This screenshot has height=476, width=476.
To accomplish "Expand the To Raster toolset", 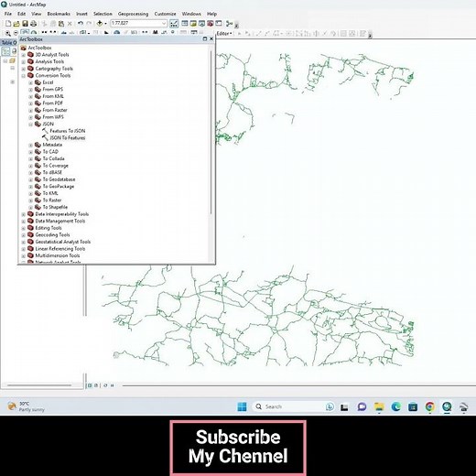I will pyautogui.click(x=30, y=200).
